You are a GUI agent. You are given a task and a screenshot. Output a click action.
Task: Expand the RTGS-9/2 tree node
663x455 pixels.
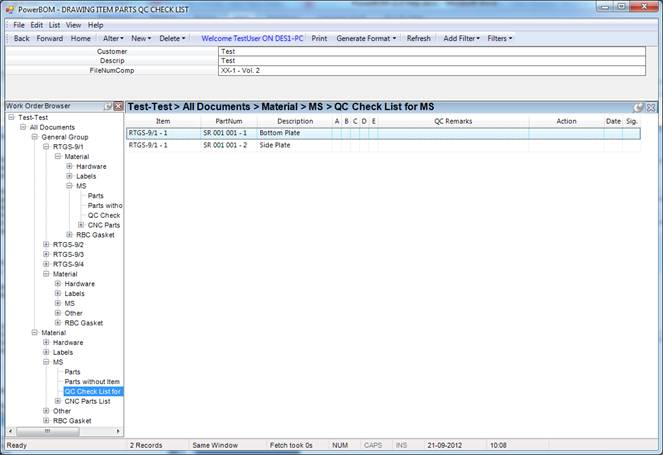pos(46,244)
